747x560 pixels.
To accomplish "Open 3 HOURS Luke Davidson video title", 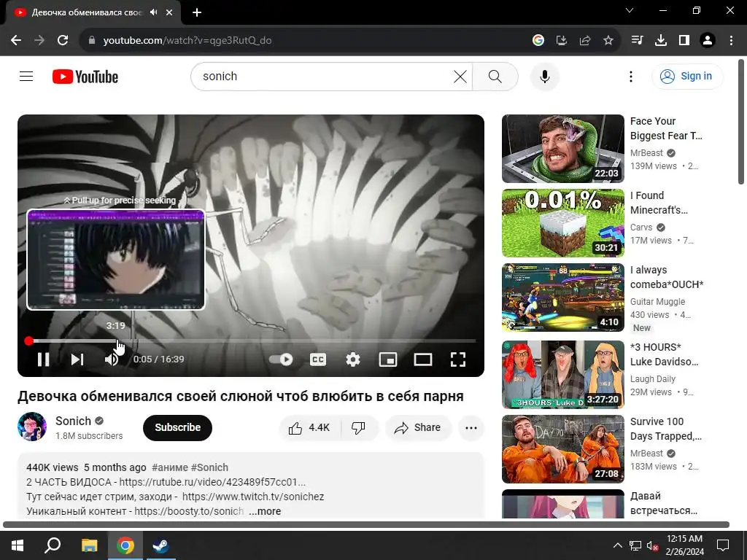I will pyautogui.click(x=664, y=354).
